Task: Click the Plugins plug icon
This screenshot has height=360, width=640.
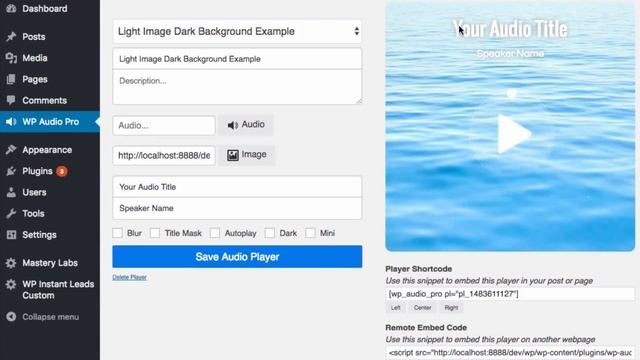Action: pyautogui.click(x=11, y=171)
